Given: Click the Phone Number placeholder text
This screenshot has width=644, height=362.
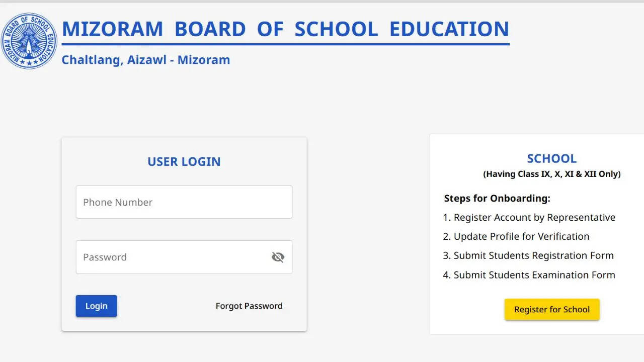Looking at the screenshot, I should click(x=118, y=202).
